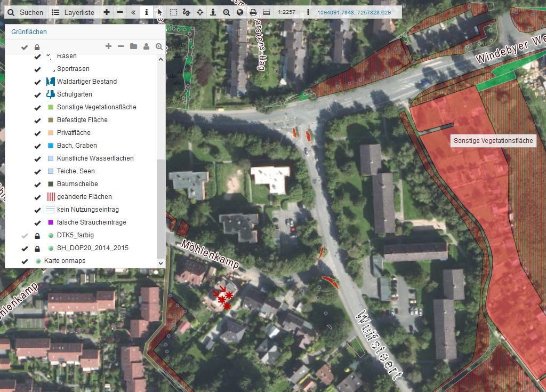Screen dimensions: 546x392
Task: Click the layer list scrollbar down arrow
Action: click(x=161, y=263)
